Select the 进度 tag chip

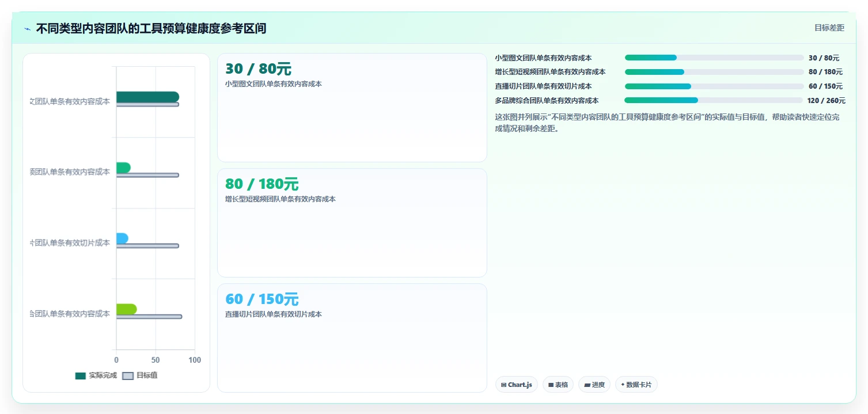tap(594, 385)
